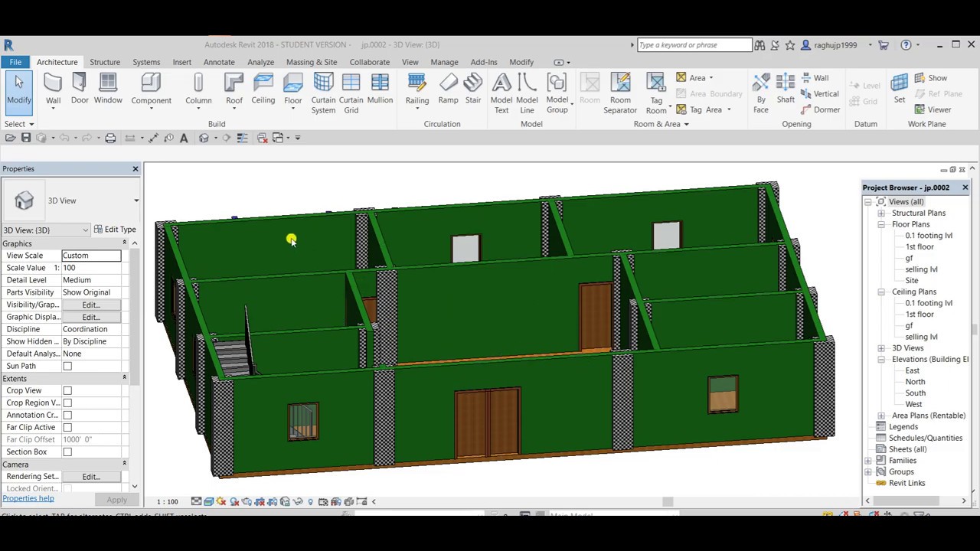This screenshot has width=980, height=551.
Task: Select the South elevation in Project Browser
Action: point(915,393)
